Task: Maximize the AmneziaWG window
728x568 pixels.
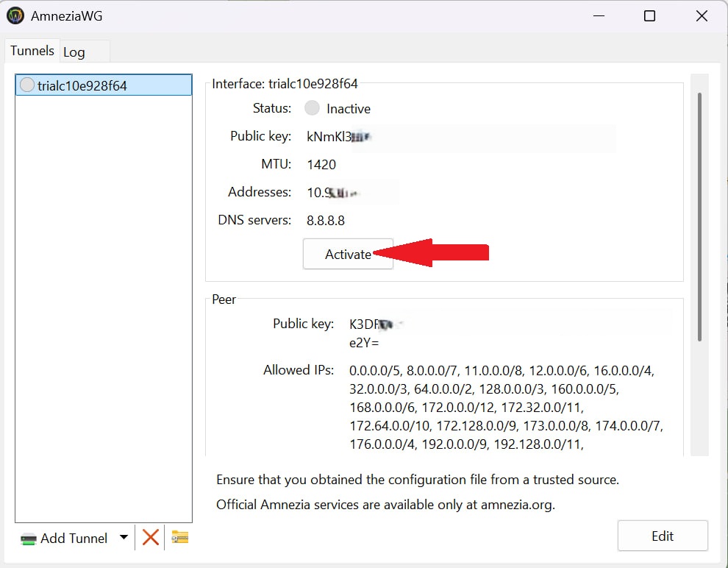Action: click(649, 15)
